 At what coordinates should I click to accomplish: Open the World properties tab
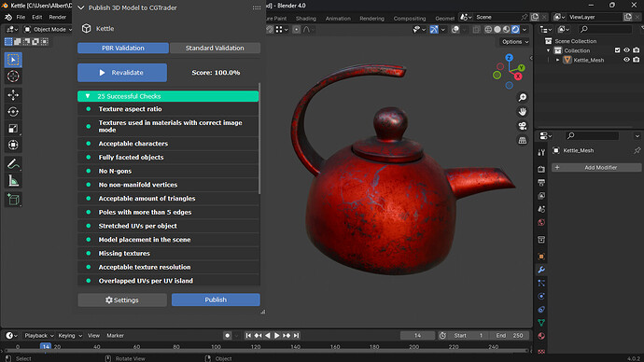tap(541, 222)
